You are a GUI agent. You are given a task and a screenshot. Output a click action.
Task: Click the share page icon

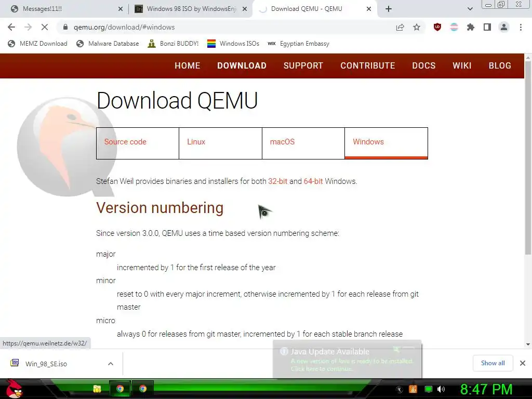(400, 27)
